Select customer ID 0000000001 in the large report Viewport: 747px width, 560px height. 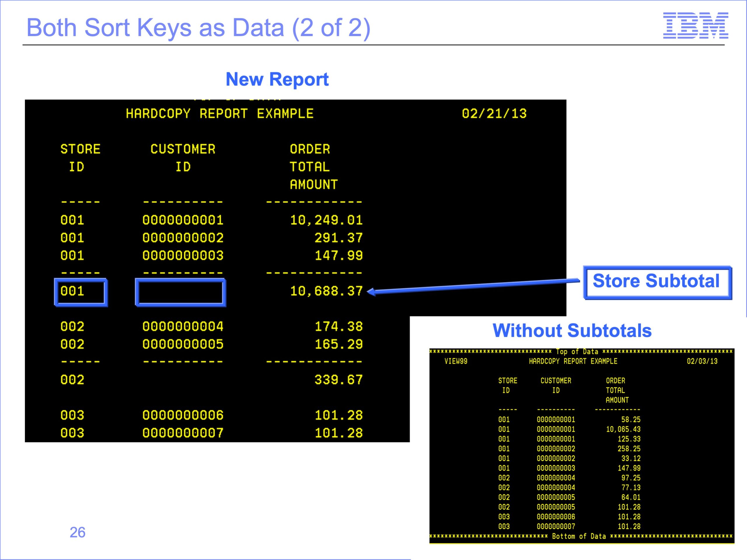(183, 220)
